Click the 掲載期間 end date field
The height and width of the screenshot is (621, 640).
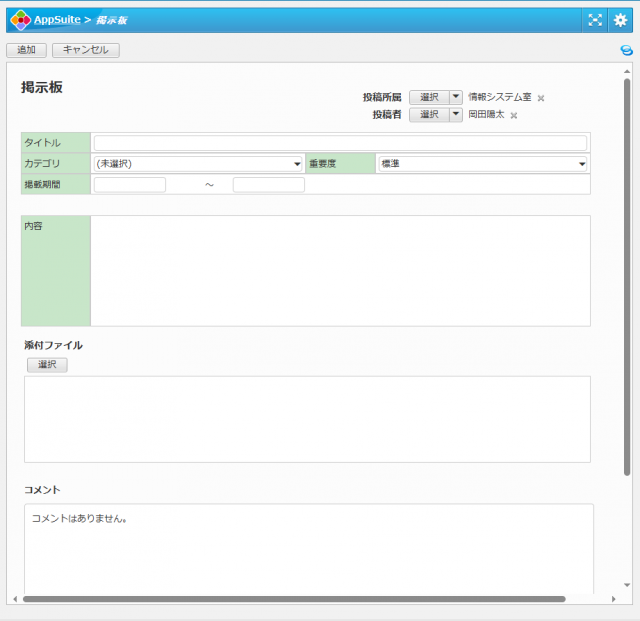pos(268,185)
